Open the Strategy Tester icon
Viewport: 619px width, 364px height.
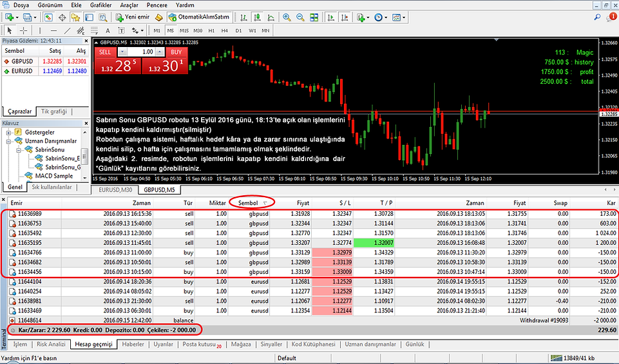click(x=103, y=17)
